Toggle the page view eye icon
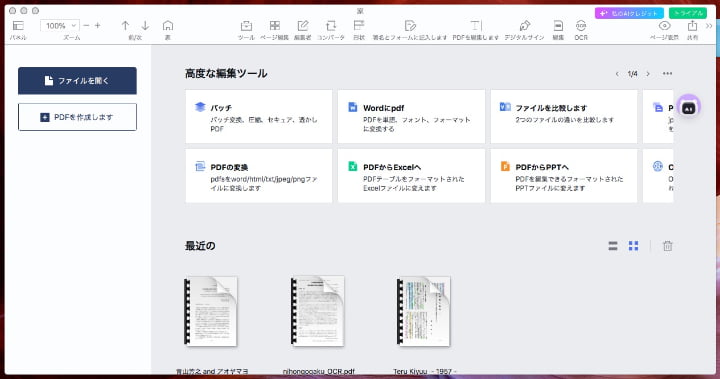The height and width of the screenshot is (379, 720). point(664,26)
